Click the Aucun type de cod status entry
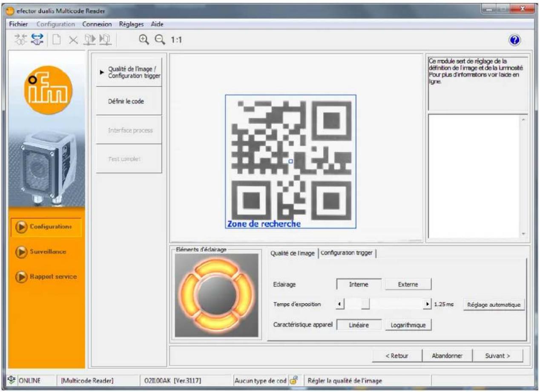This screenshot has height=392, width=540. click(261, 380)
